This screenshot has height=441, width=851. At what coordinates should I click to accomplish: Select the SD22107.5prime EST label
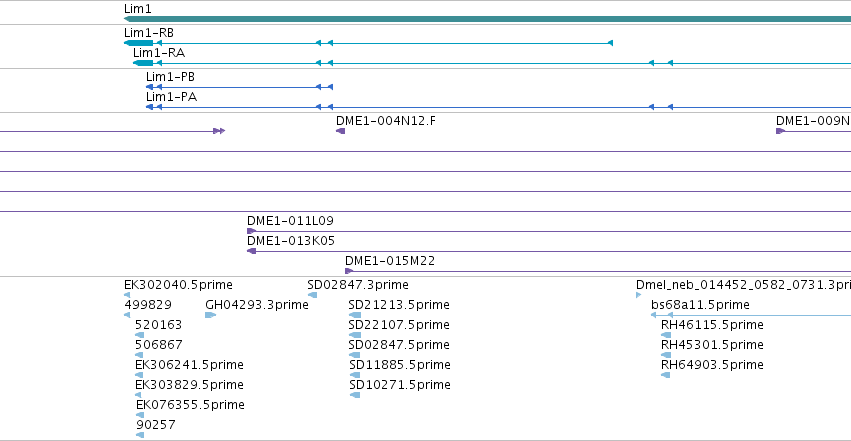coord(399,324)
